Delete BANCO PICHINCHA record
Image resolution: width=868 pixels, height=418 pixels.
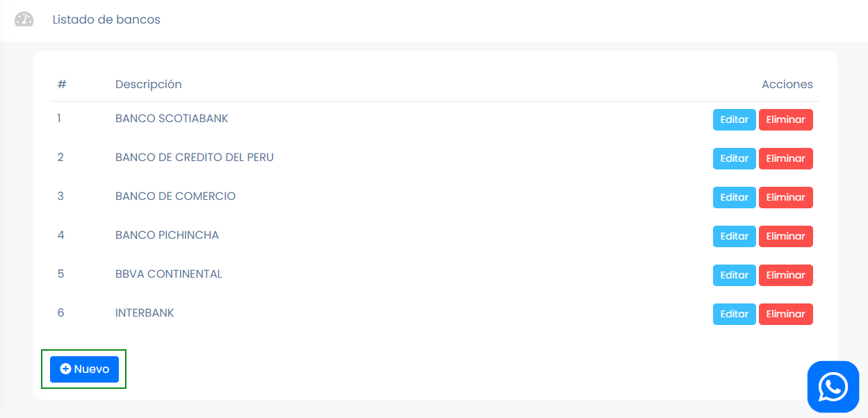(785, 236)
